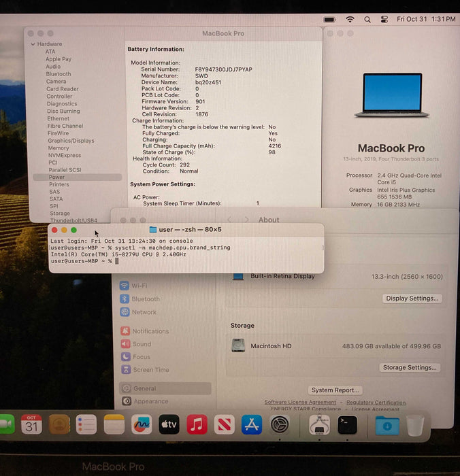Select Storage in hardware list
This screenshot has width=460, height=476.
point(60,213)
